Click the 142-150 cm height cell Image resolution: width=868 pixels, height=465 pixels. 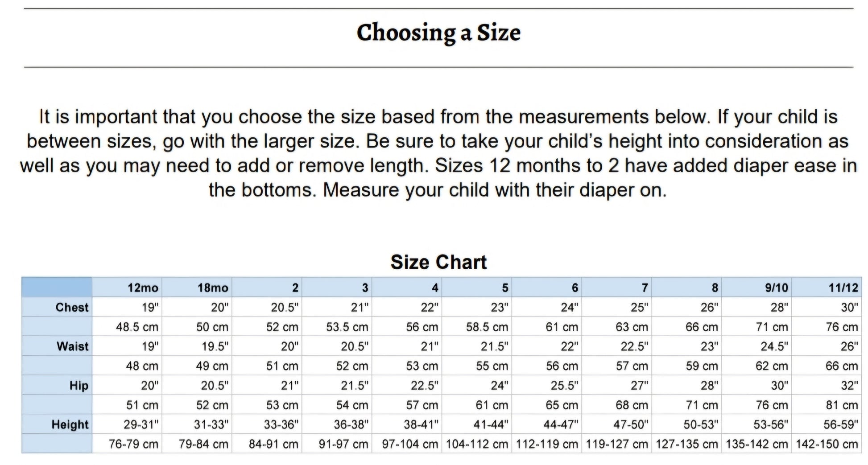tap(827, 444)
